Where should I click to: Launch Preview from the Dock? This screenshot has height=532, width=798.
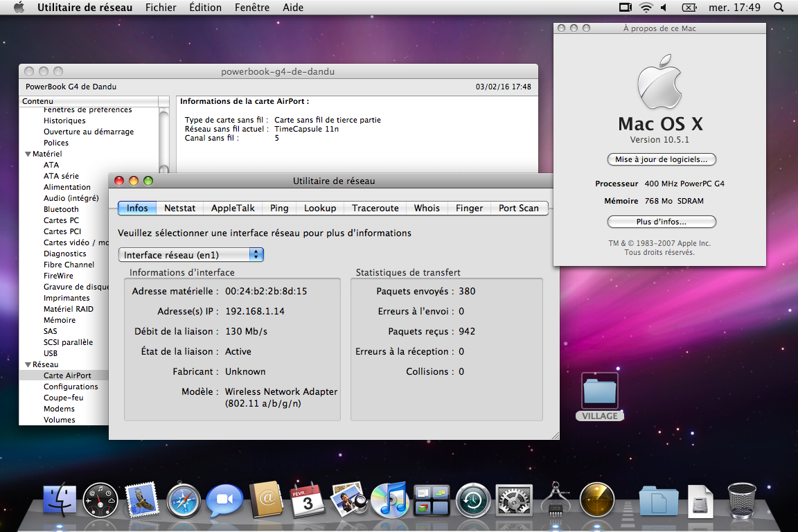(x=348, y=499)
